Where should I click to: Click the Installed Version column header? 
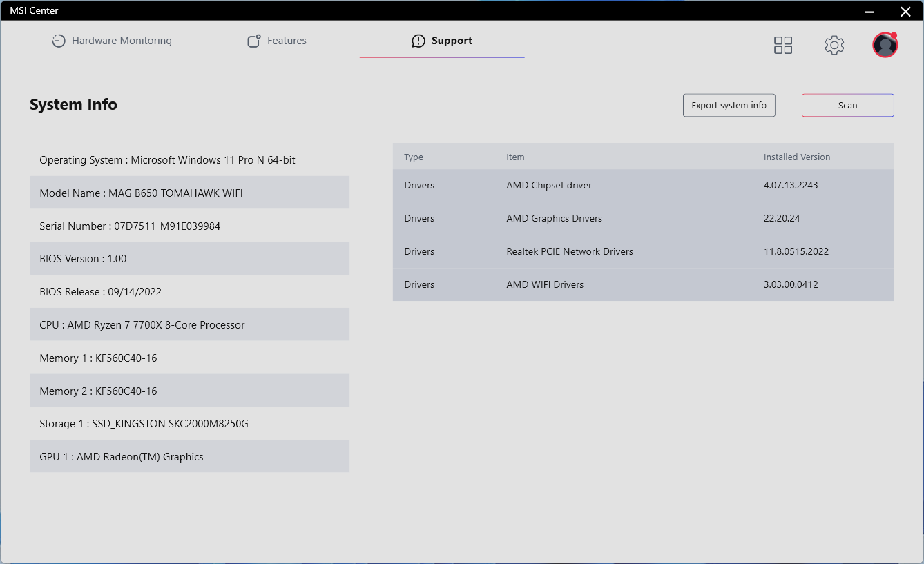point(797,157)
